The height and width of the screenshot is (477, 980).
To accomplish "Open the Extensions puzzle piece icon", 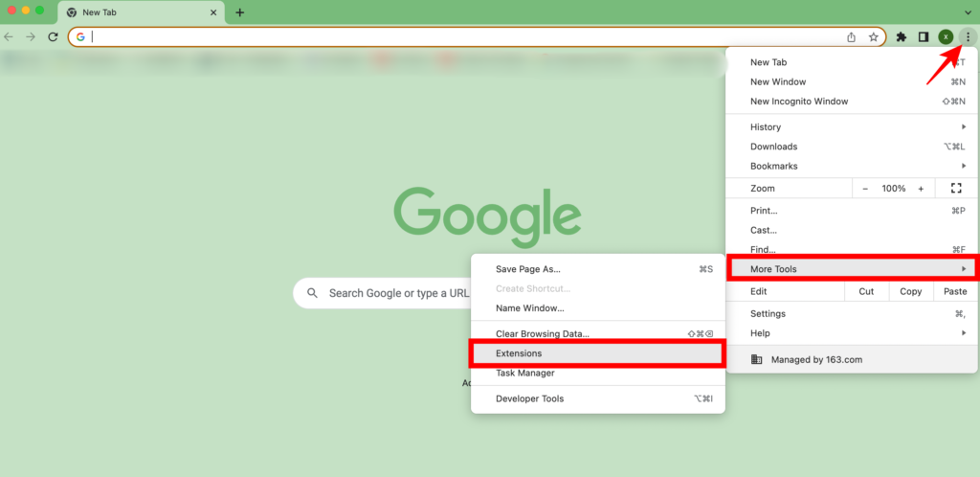I will [x=901, y=37].
